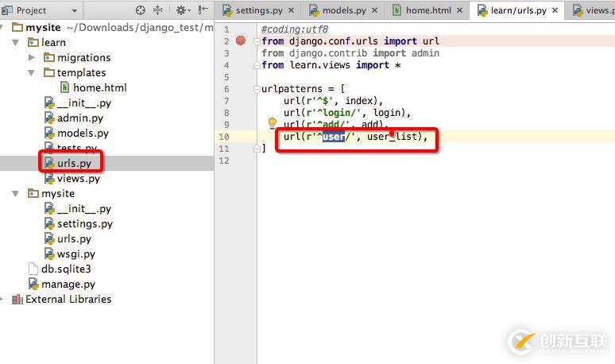Collapse the templates folder
The width and height of the screenshot is (615, 364).
[x=31, y=73]
